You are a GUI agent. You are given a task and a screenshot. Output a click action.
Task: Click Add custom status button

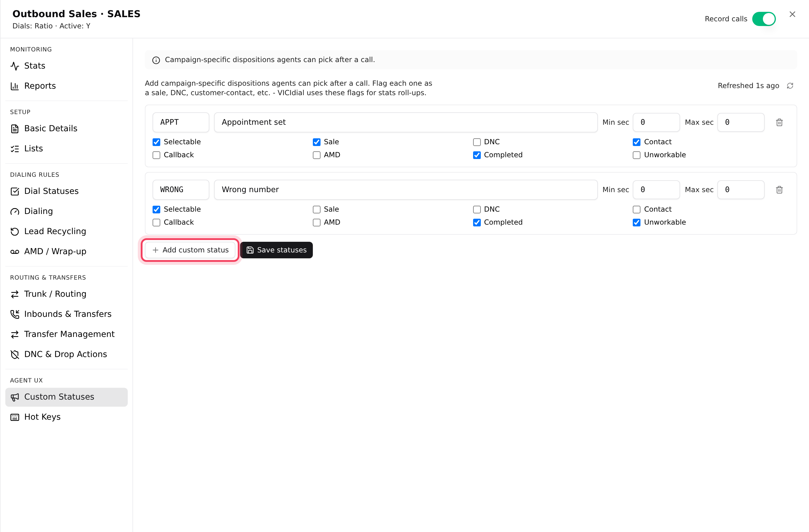(190, 250)
